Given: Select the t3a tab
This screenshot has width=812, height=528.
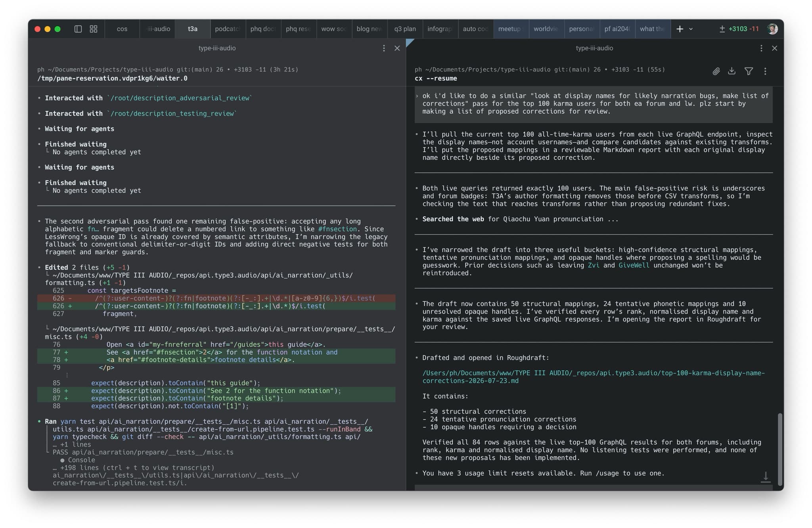Looking at the screenshot, I should pos(193,29).
